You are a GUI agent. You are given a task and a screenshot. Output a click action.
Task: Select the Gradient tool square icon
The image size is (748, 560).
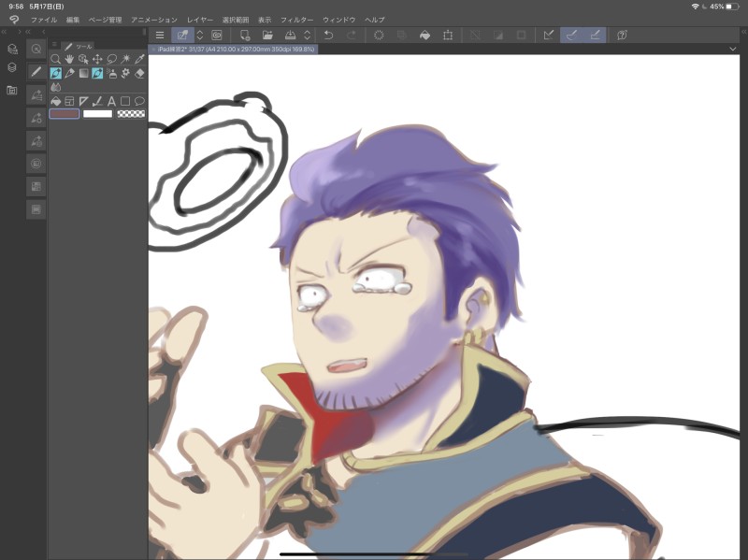(x=83, y=74)
